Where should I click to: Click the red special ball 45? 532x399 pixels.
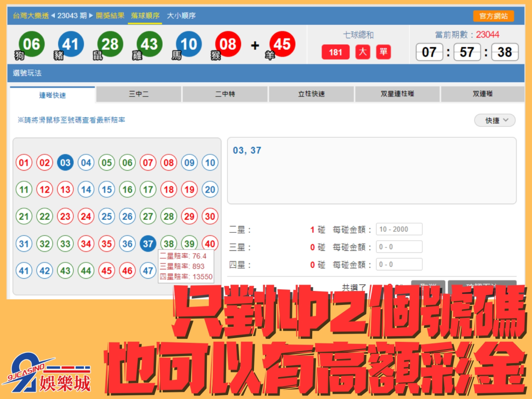tap(282, 44)
